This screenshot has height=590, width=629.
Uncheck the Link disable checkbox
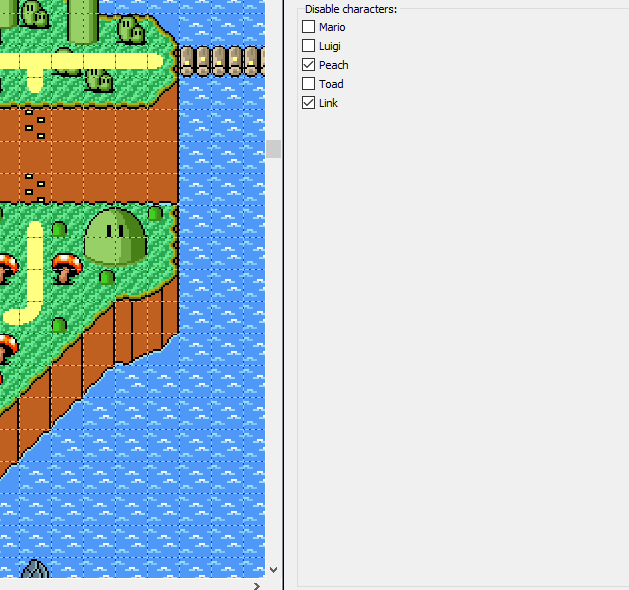pos(308,103)
